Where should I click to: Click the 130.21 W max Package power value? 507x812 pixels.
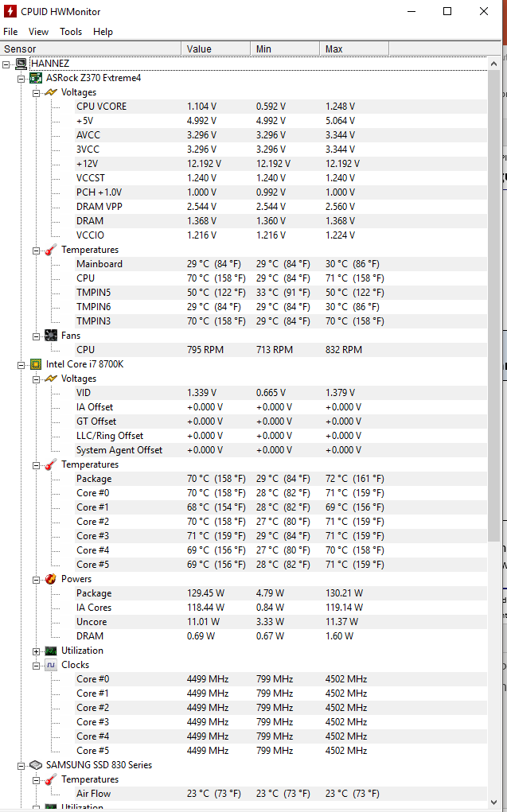coord(344,593)
